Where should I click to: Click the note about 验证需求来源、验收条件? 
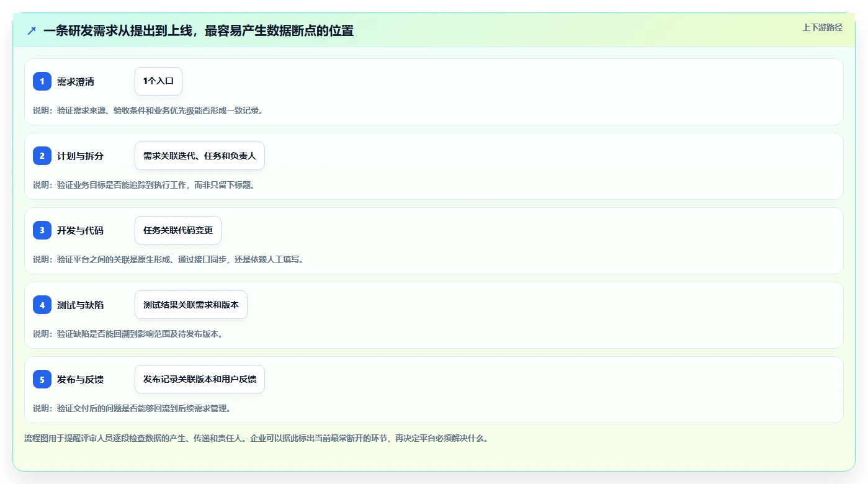148,110
